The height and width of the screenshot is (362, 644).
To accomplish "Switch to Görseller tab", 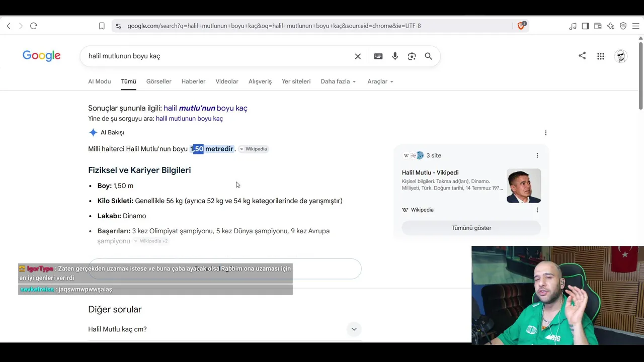I will 159,81.
